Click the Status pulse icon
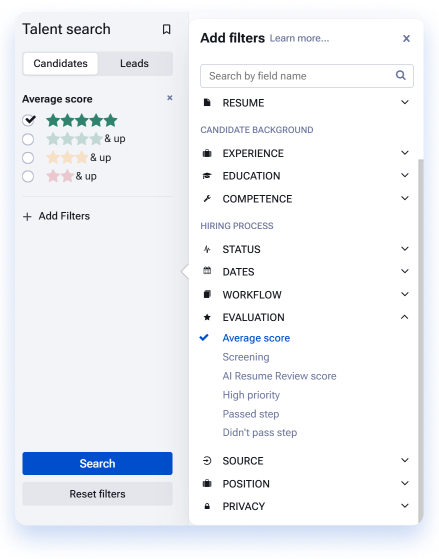439x559 pixels. pos(207,249)
